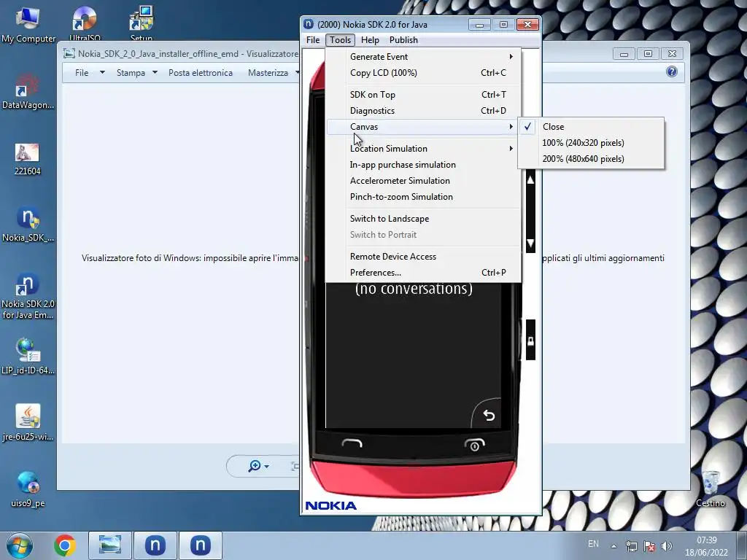Open LIP_id-ID-64 desktop icon
The image size is (747, 560).
(x=28, y=356)
